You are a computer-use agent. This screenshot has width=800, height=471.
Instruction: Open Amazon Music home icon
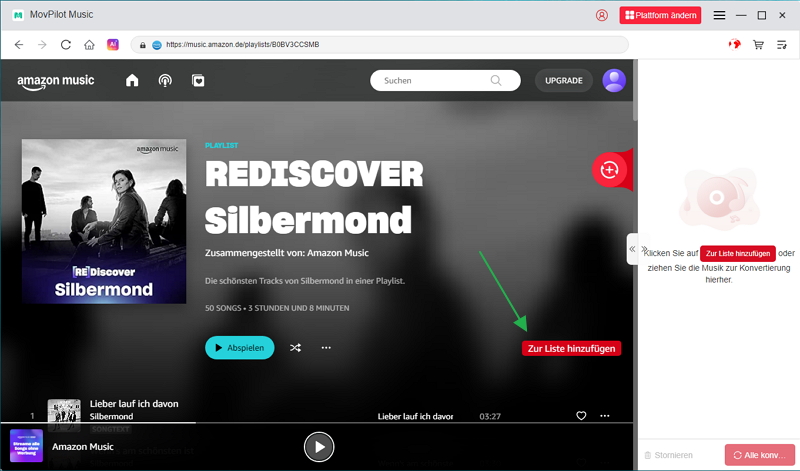pos(132,81)
